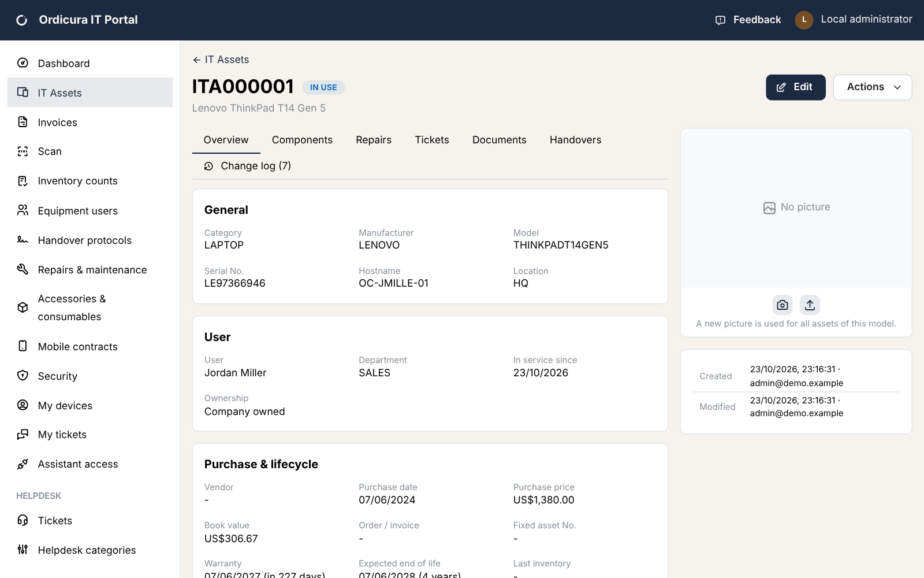This screenshot has height=578, width=924.
Task: Go back to IT Assets link
Action: click(221, 60)
